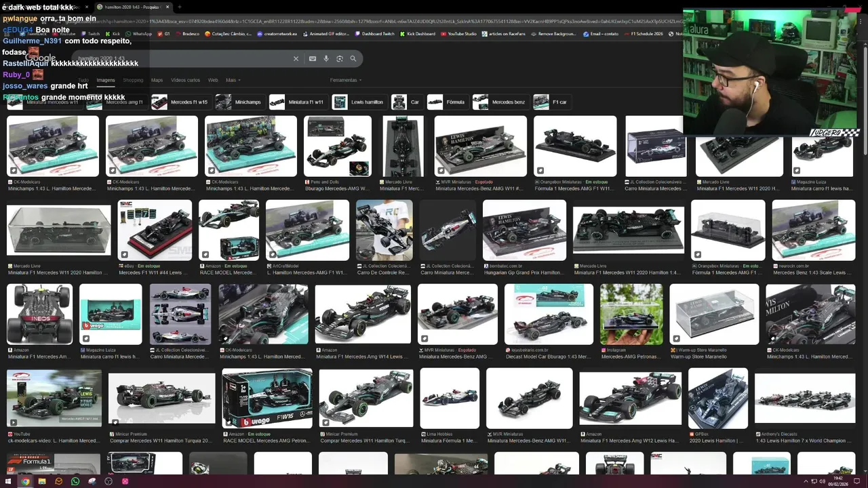The height and width of the screenshot is (488, 868).
Task: Open the Kick Dashboard bookmark
Action: pyautogui.click(x=418, y=34)
